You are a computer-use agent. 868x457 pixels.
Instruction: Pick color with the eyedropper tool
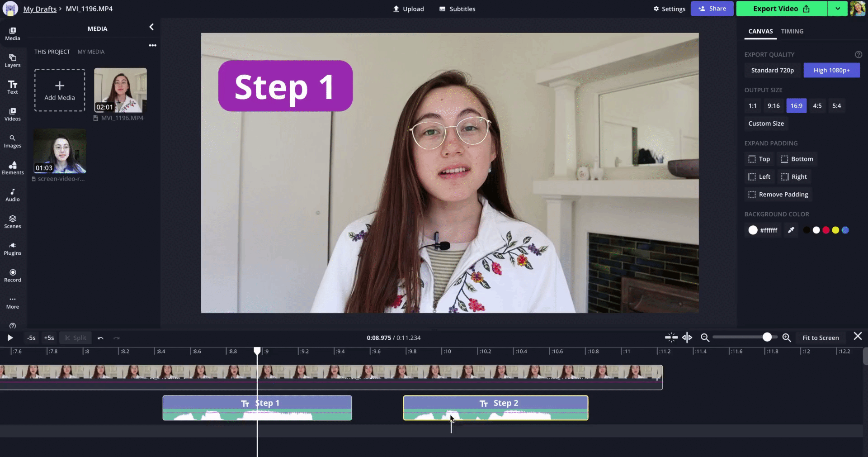tap(791, 230)
